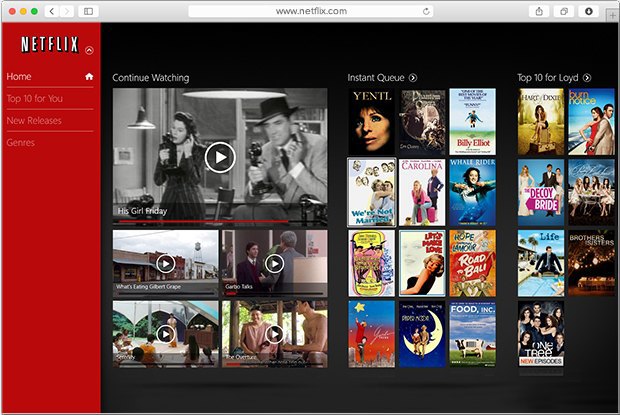Click the Safari back arrow button

[x=52, y=11]
